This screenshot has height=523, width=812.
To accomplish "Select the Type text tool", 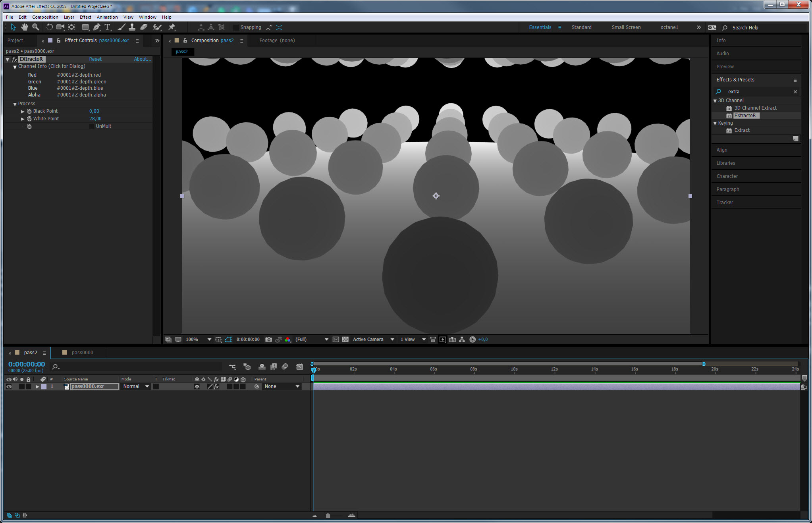I will pos(107,27).
